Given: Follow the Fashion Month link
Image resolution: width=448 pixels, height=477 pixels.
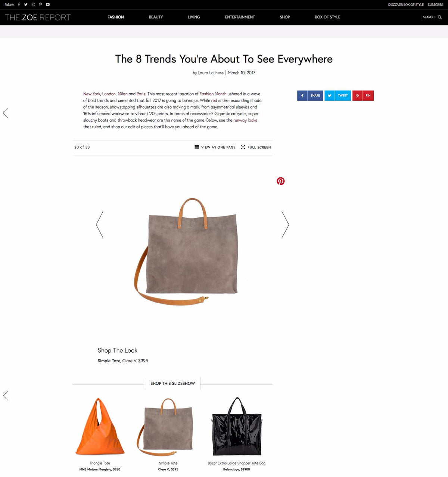Looking at the screenshot, I should 213,94.
